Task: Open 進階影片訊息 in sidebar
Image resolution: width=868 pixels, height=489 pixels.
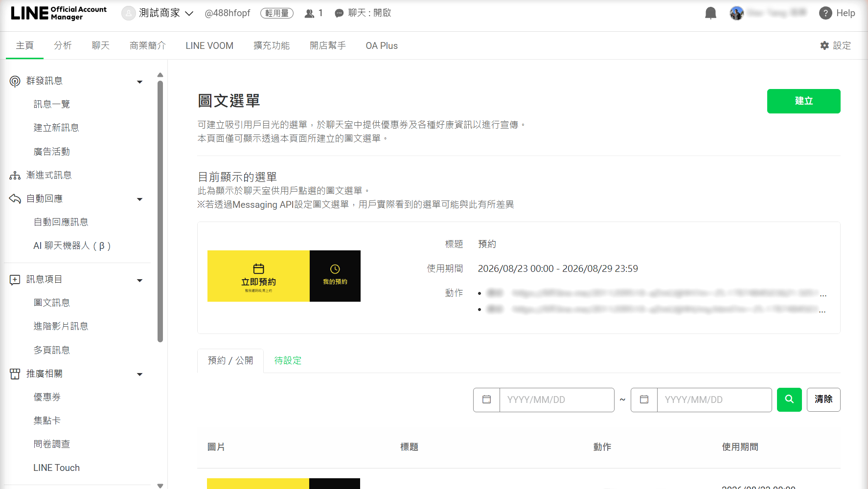Action: click(61, 326)
